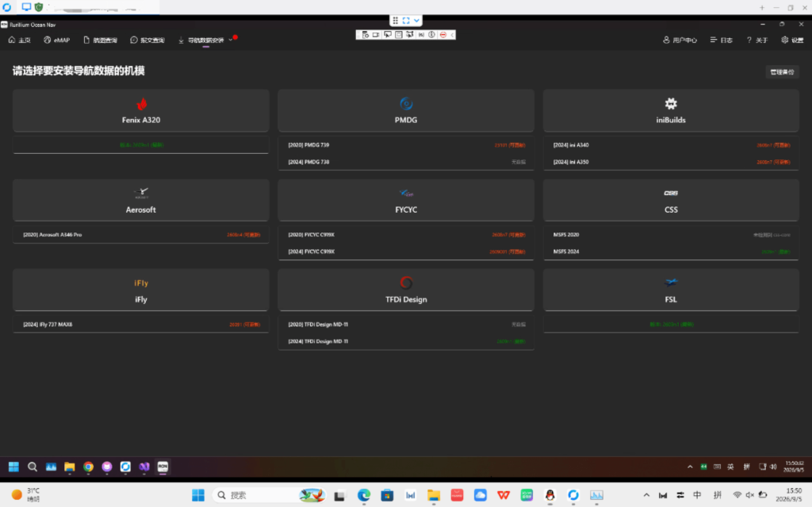Open QQ penguin icon in local taskbar
Viewport: 812px width, 507px height.
550,495
